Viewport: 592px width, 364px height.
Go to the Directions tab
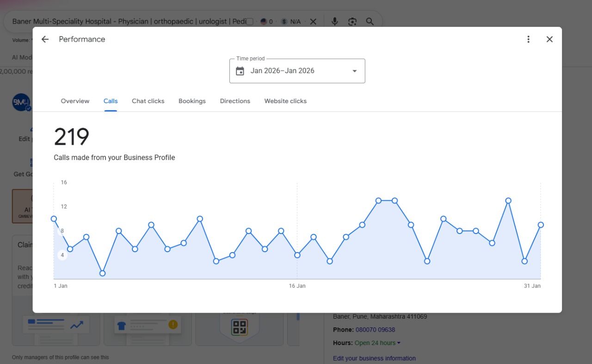235,101
